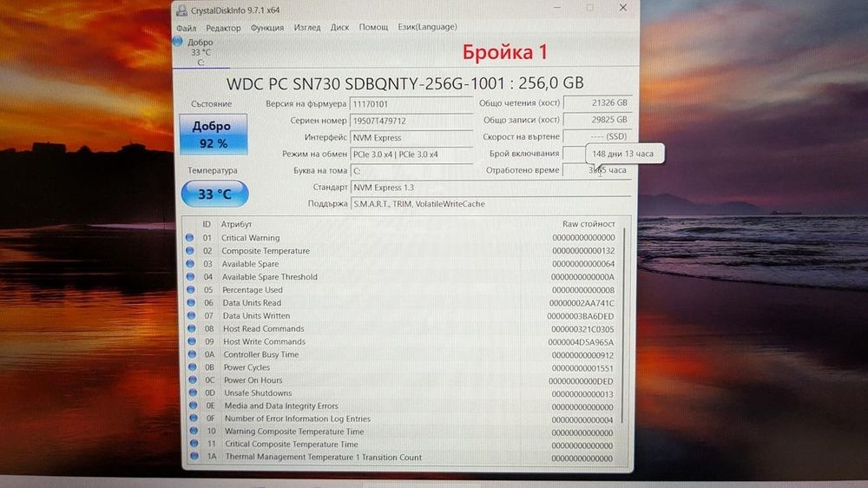Screen dimensions: 868x488
Task: Click status dot for Media and Data Integrity Errors
Action: pos(194,406)
